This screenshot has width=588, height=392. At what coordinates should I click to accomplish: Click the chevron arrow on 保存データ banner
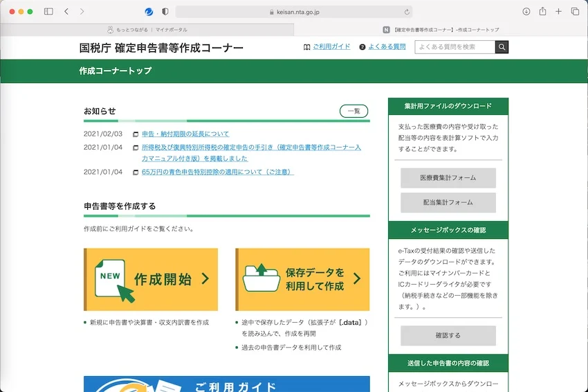point(357,278)
